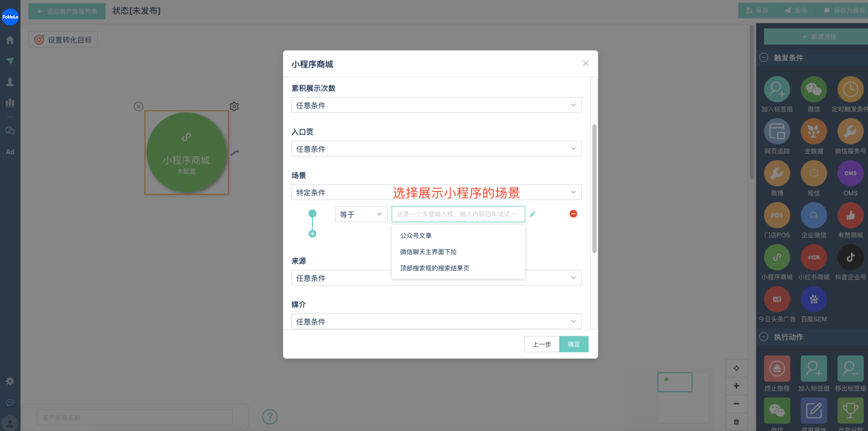Open the node settings gear icon

pyautogui.click(x=234, y=106)
